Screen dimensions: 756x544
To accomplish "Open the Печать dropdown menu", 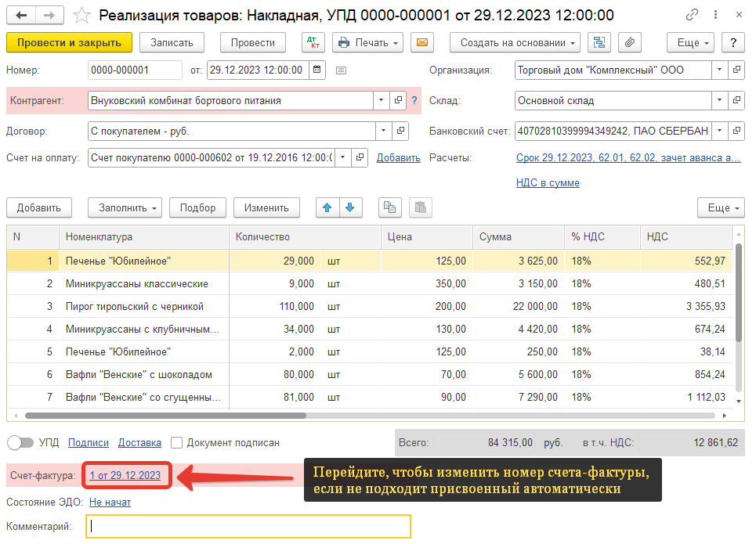I will point(368,42).
